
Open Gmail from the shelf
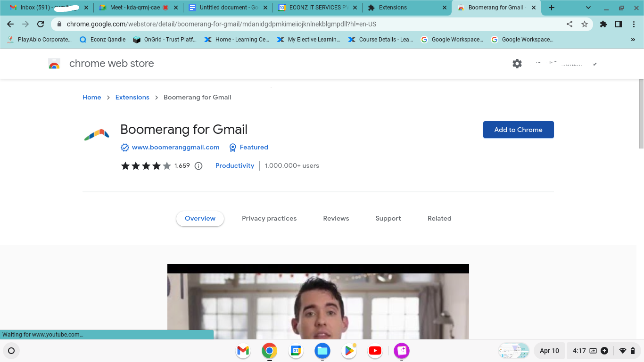click(243, 351)
